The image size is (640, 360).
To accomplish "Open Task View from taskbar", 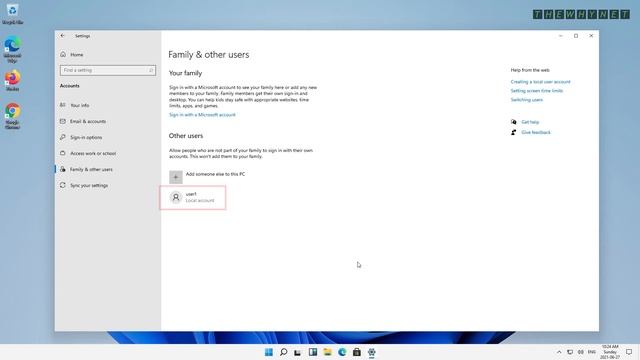I will pos(298,352).
